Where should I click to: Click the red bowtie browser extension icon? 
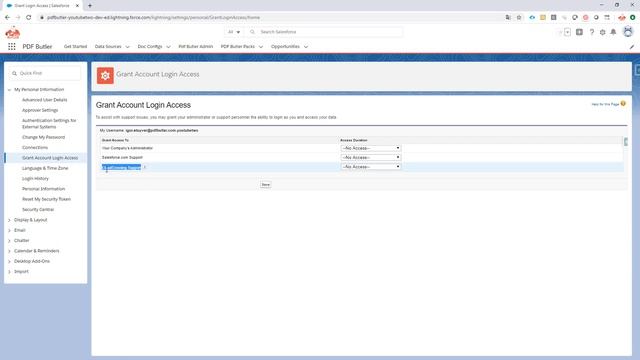click(621, 18)
